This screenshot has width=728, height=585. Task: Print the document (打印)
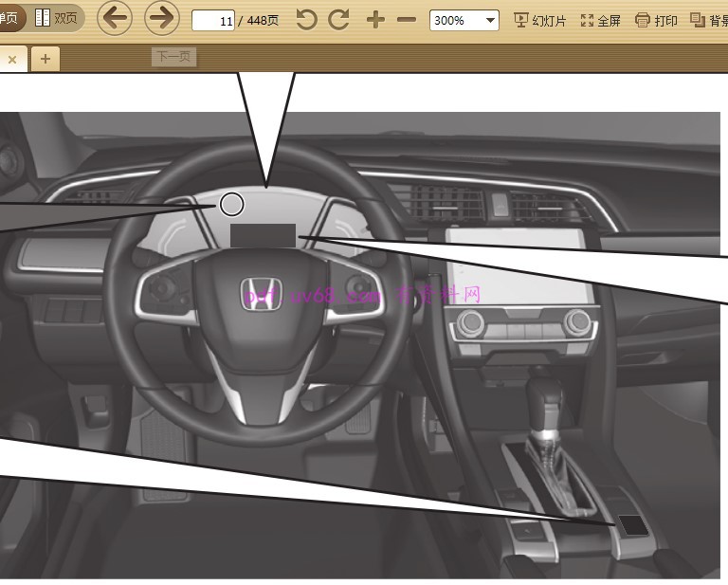coord(656,20)
